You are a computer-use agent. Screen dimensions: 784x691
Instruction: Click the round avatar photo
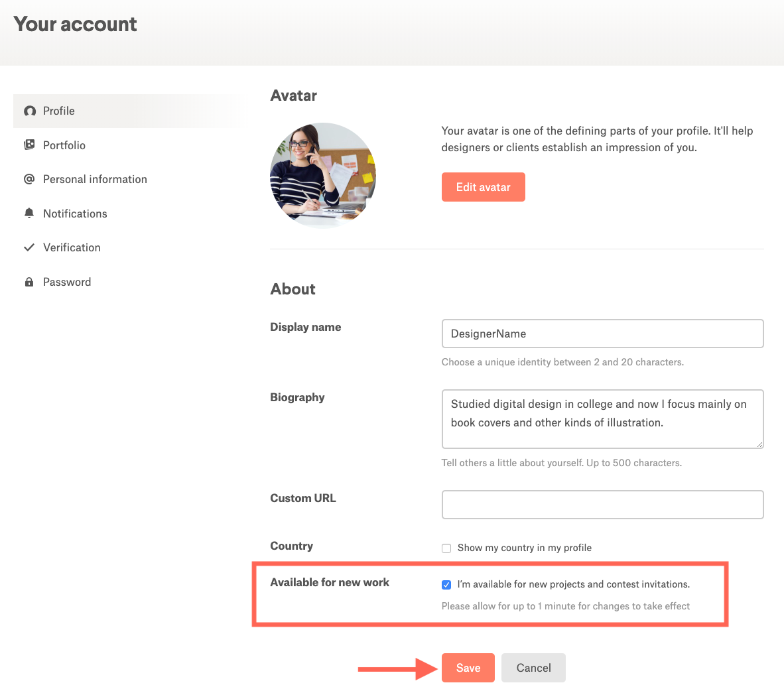(x=323, y=175)
